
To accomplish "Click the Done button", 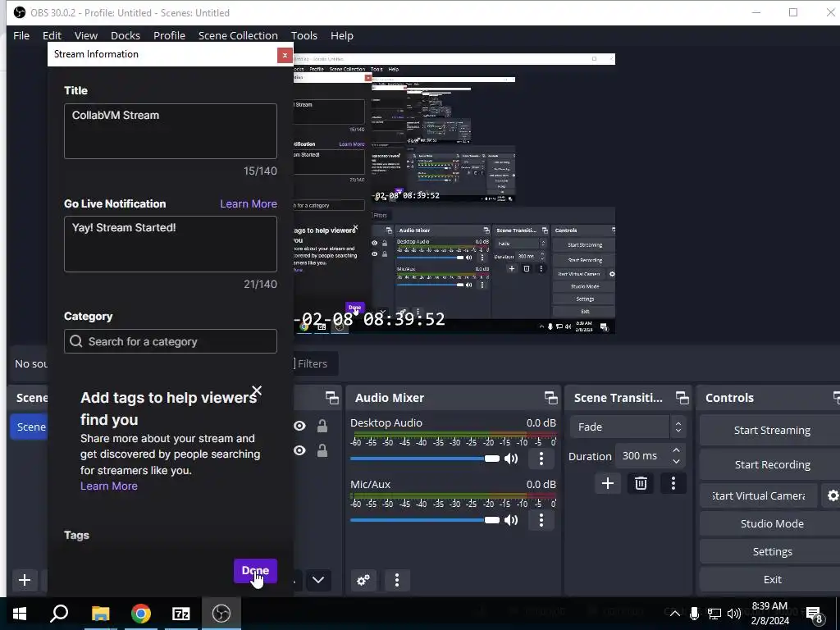I will click(x=256, y=571).
